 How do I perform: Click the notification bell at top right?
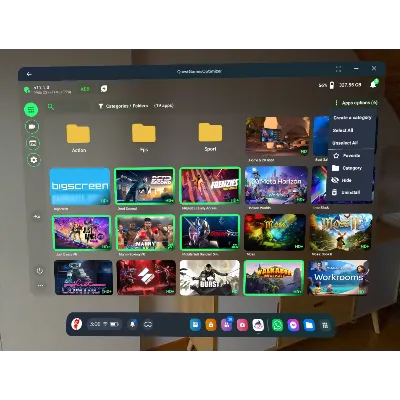[374, 84]
